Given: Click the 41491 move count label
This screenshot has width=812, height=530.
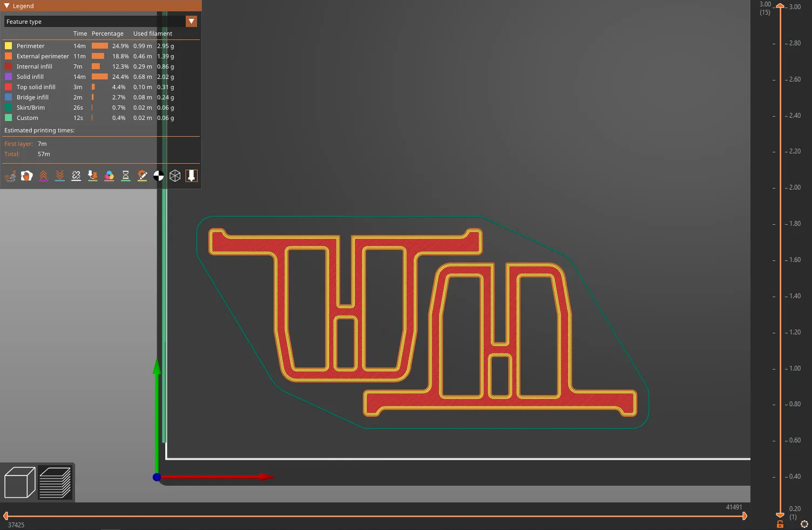Looking at the screenshot, I should [x=734, y=507].
